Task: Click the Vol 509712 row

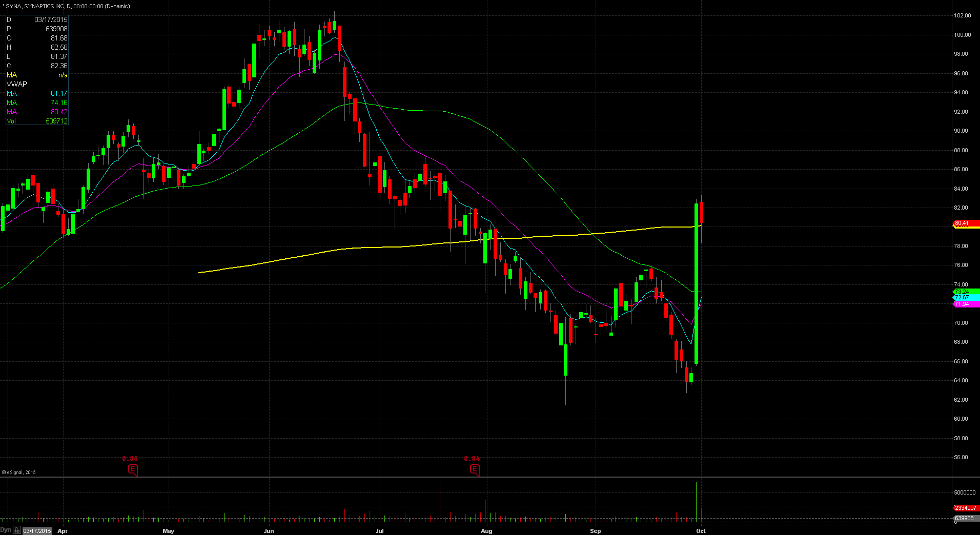Action: pyautogui.click(x=37, y=121)
